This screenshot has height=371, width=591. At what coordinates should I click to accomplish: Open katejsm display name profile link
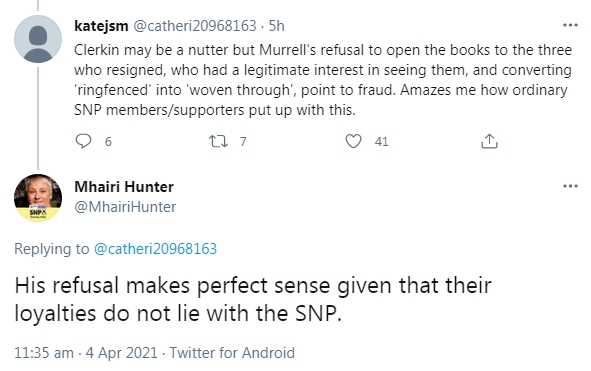pyautogui.click(x=101, y=26)
